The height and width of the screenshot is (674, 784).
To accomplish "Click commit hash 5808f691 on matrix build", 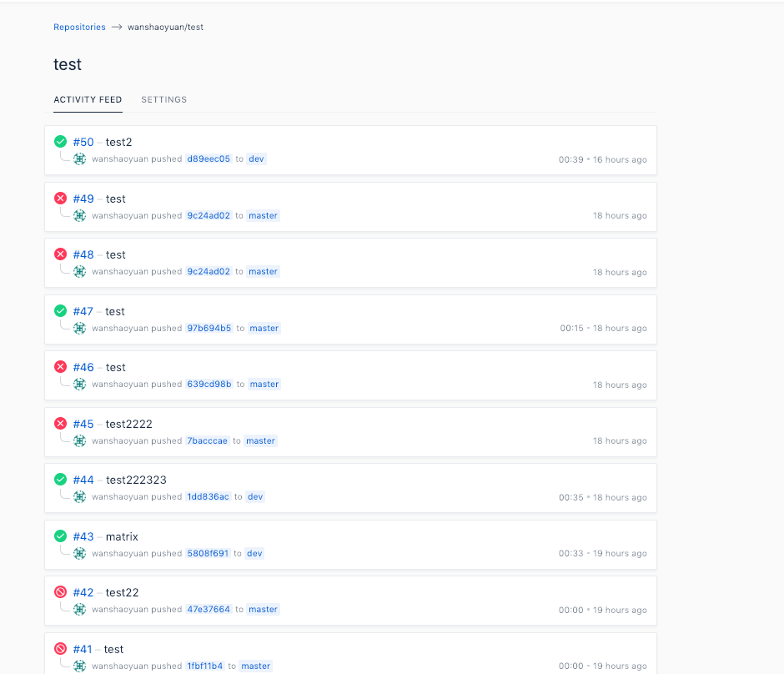I will pyautogui.click(x=208, y=554).
